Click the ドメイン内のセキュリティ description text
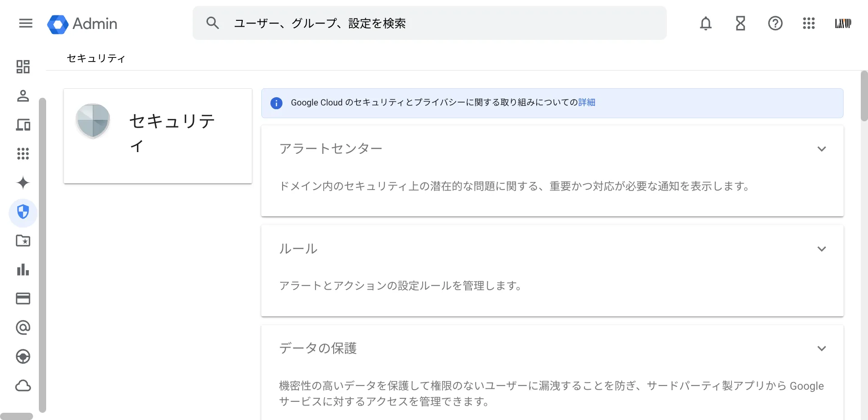 point(515,186)
